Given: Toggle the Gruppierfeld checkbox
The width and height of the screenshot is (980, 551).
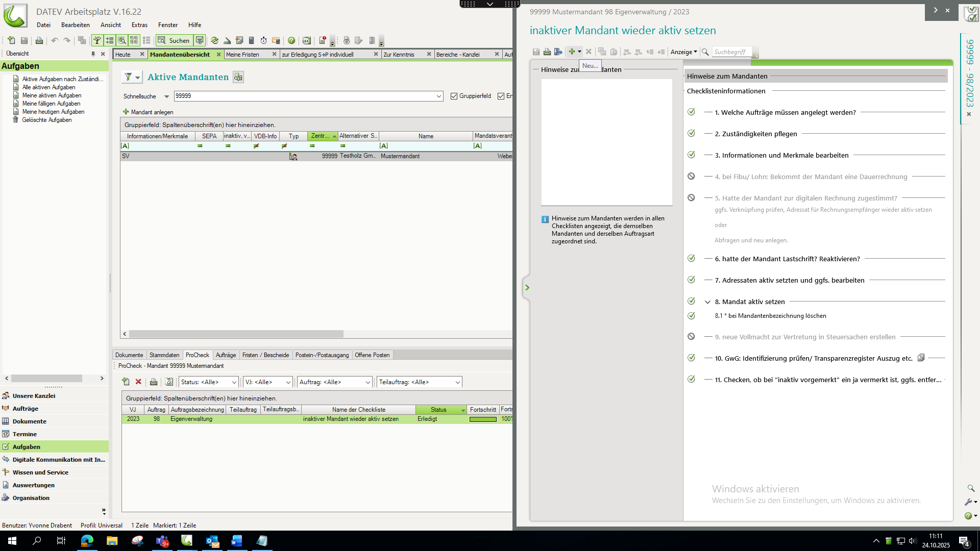Looking at the screenshot, I should pyautogui.click(x=454, y=96).
